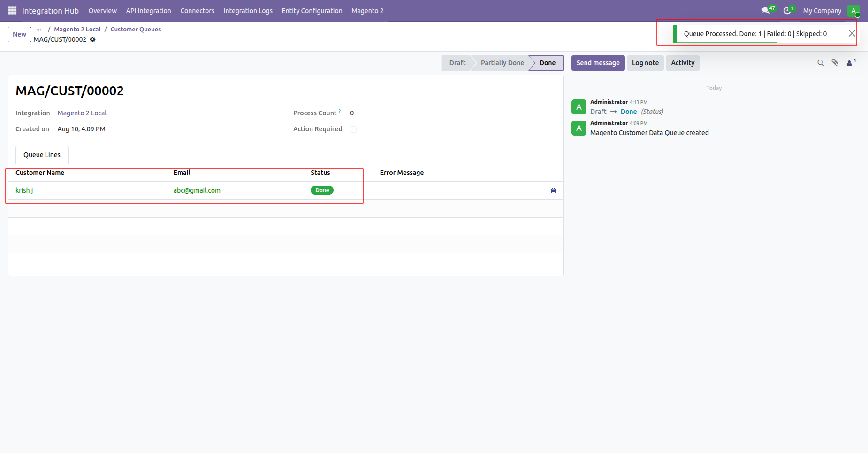Go to the Customer Queues breadcrumb
This screenshot has height=453, width=868.
tap(136, 29)
